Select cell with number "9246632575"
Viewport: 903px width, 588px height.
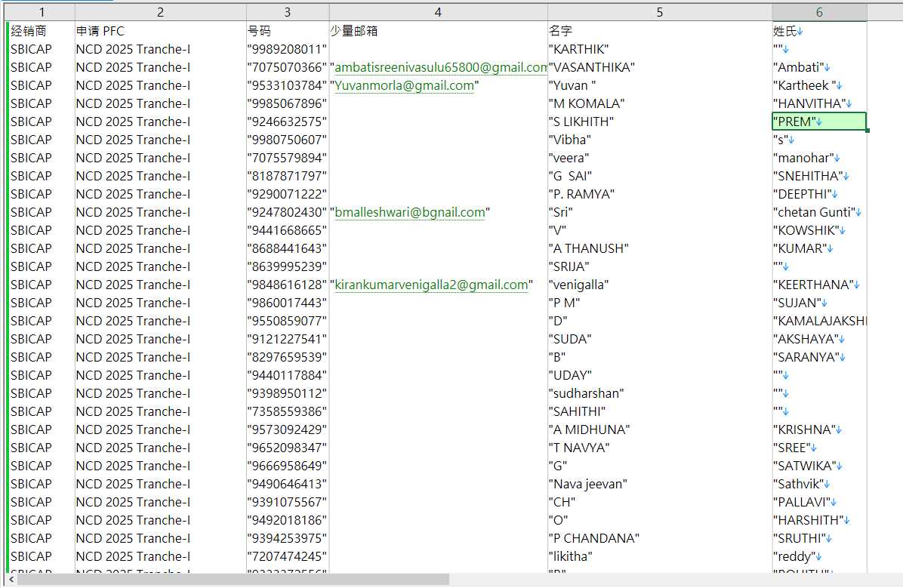coord(288,122)
